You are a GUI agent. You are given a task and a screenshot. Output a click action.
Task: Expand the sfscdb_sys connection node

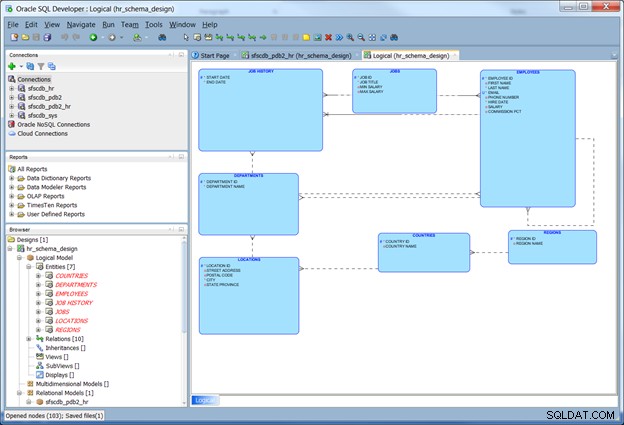point(12,115)
